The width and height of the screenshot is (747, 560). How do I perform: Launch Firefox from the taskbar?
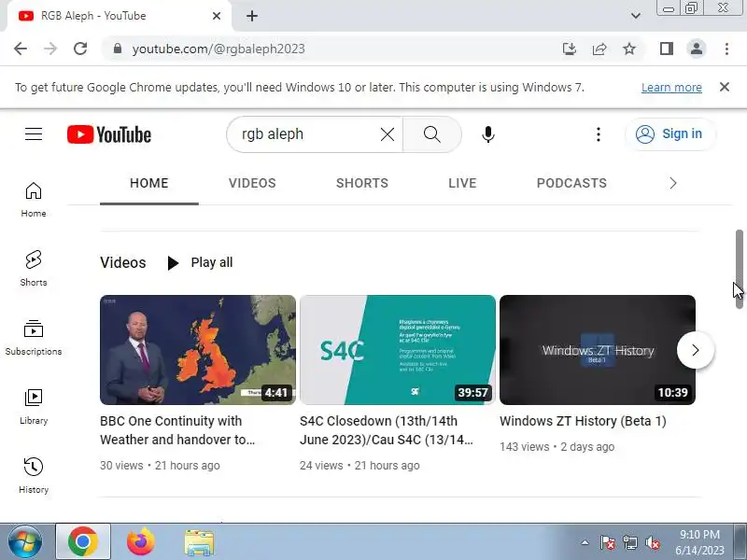pos(141,542)
